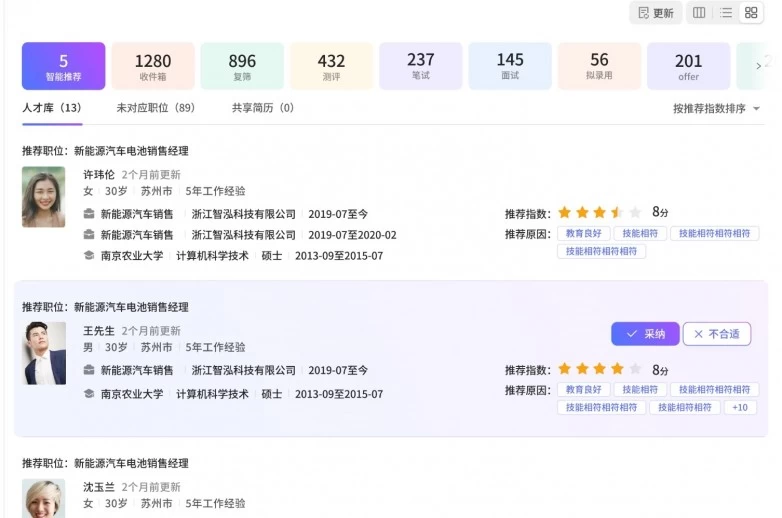Select the 收件箱 1280 stage card

153,66
